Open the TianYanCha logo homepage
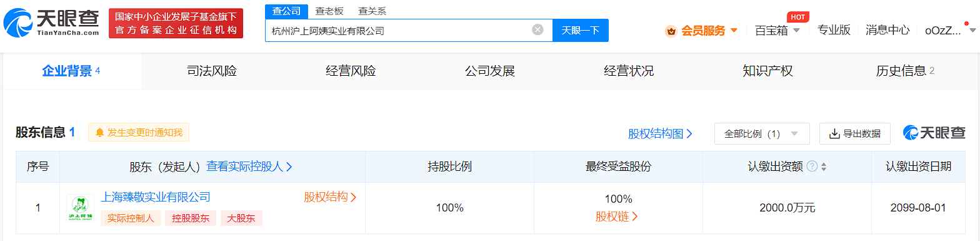Viewport: 980px width, 241px height. point(52,23)
